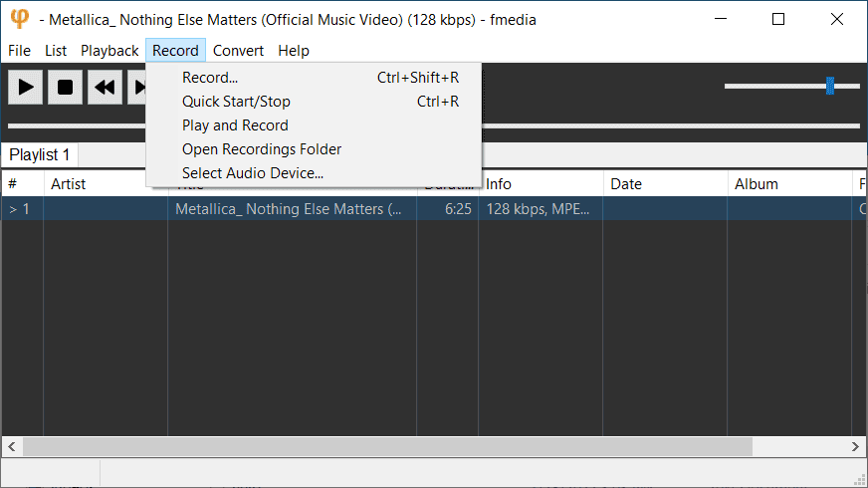
Task: Click the right arrow of horizontal scrollbar
Action: pyautogui.click(x=855, y=446)
